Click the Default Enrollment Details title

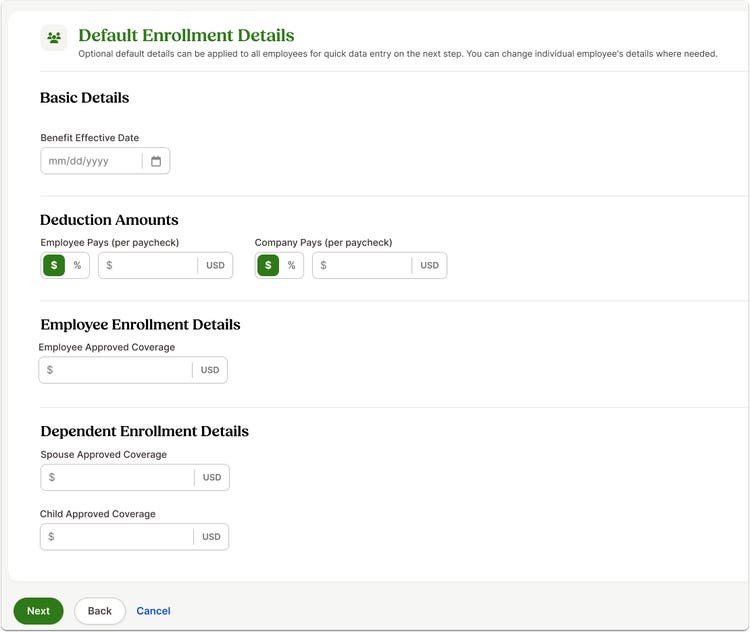(x=186, y=35)
